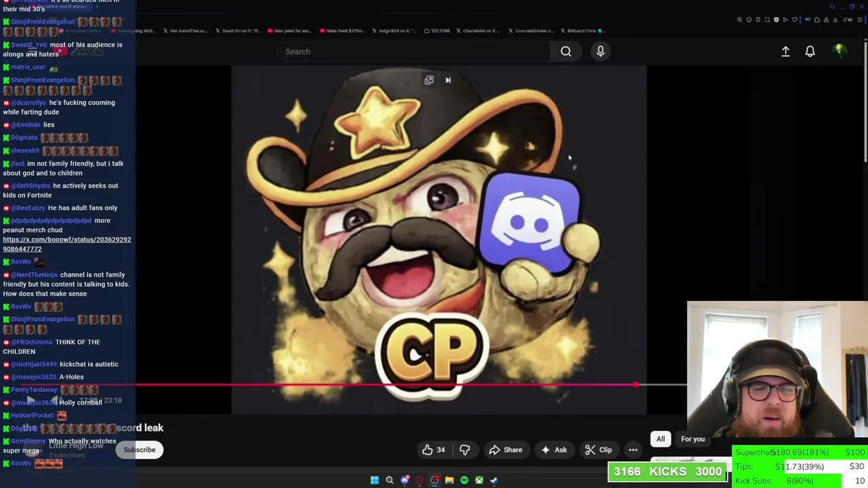Click the browser zoom magnifier toolbar icon
The height and width of the screenshot is (488, 868).
(739, 20)
